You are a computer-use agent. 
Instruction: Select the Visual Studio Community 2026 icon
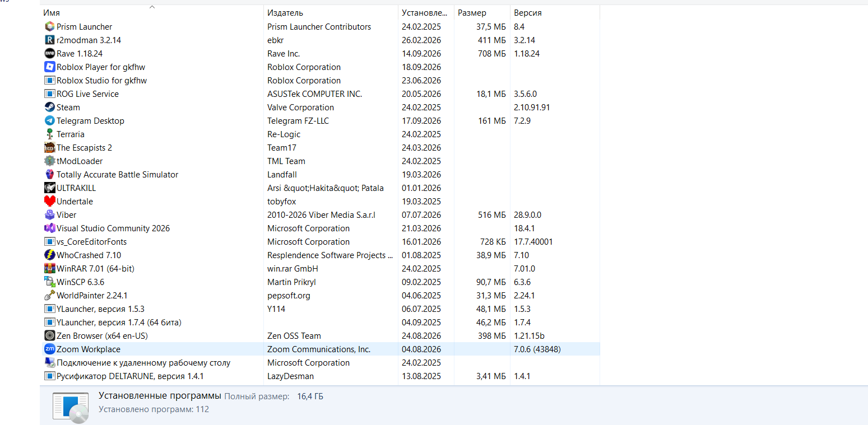(49, 228)
